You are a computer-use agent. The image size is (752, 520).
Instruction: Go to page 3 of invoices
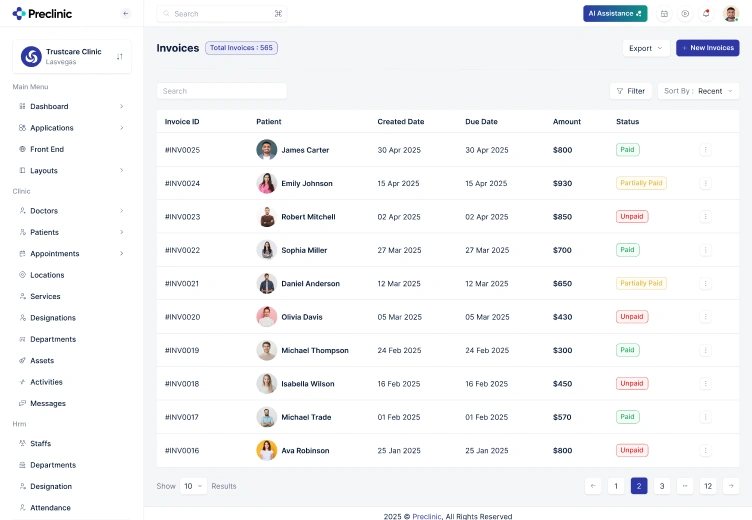(662, 486)
